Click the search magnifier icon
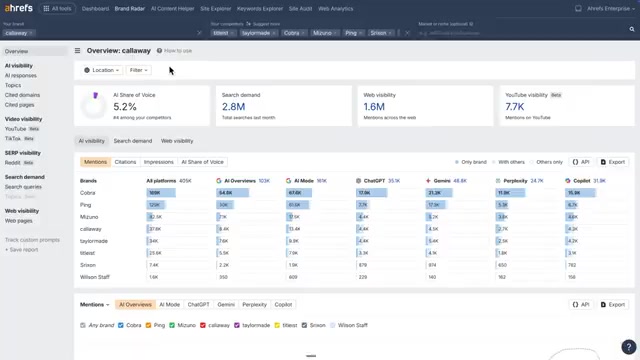This screenshot has width=640, height=360. (632, 29)
